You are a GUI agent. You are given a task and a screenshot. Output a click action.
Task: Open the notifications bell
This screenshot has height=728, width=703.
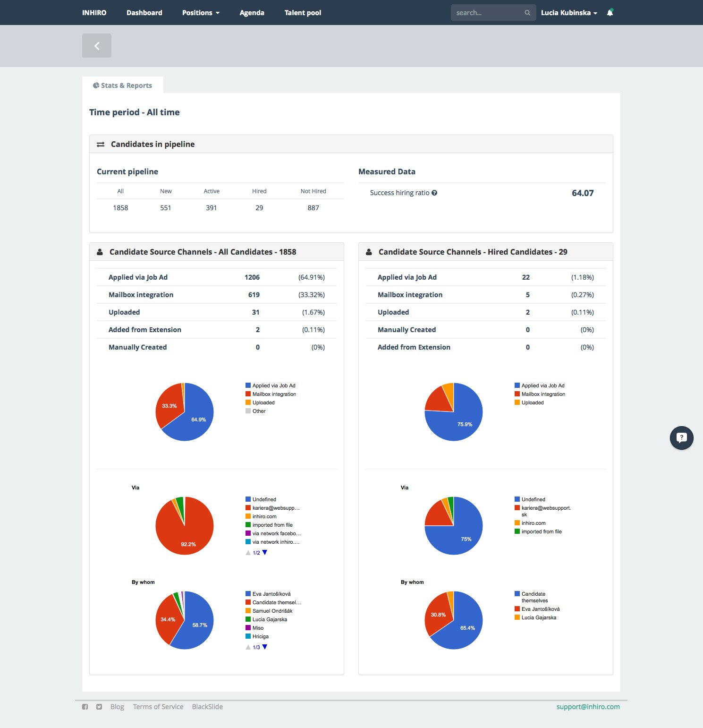click(x=610, y=13)
